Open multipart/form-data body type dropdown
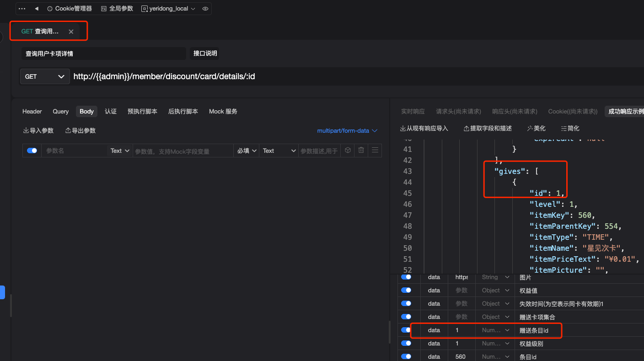The image size is (644, 361). point(347,130)
